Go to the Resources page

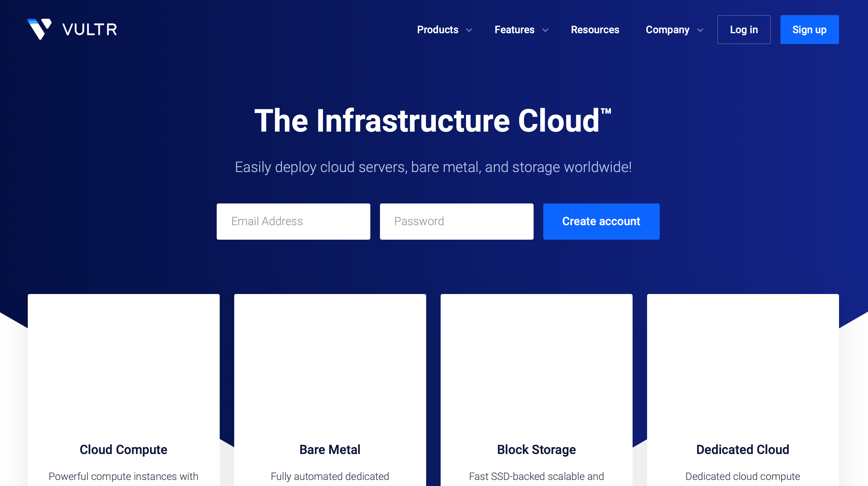(595, 30)
